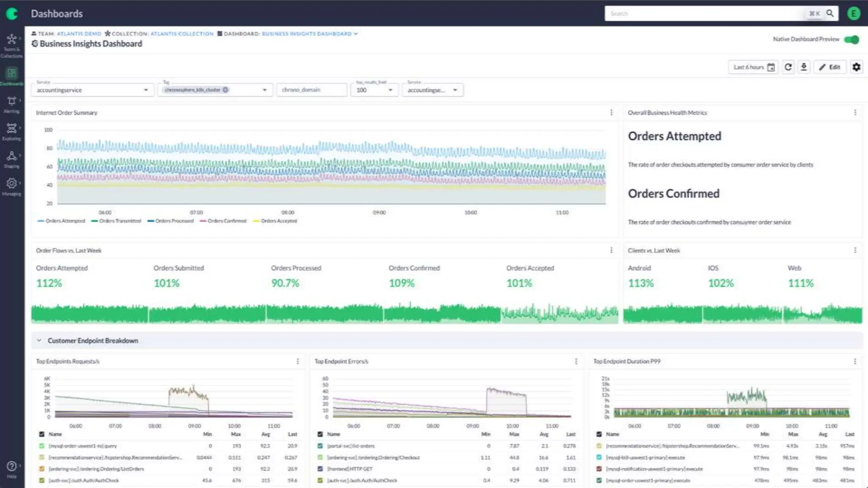The height and width of the screenshot is (488, 868).
Task: Open the accountingservice Service dropdown
Action: coord(92,90)
